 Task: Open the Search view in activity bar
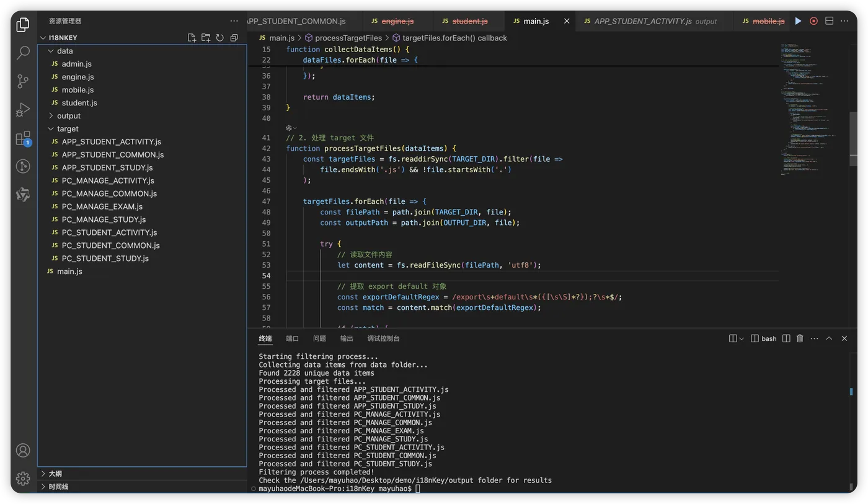tap(23, 53)
